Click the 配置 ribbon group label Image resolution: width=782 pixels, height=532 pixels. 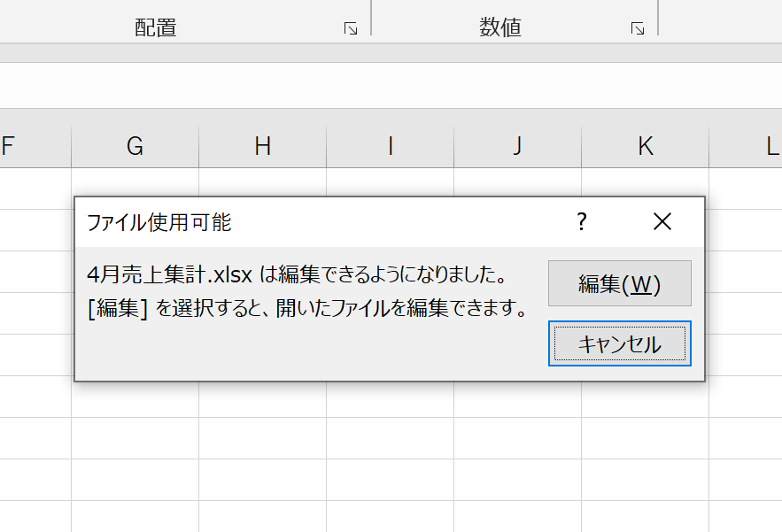tap(156, 28)
